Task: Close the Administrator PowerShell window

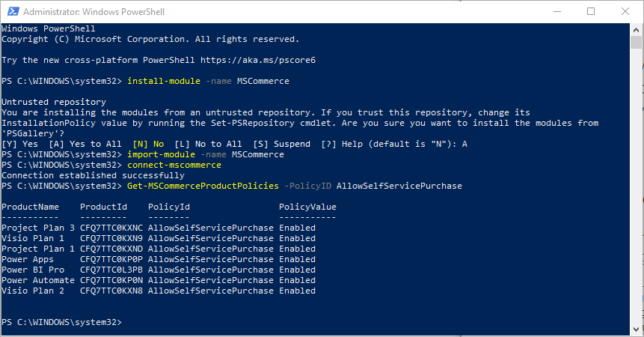Action: point(625,11)
